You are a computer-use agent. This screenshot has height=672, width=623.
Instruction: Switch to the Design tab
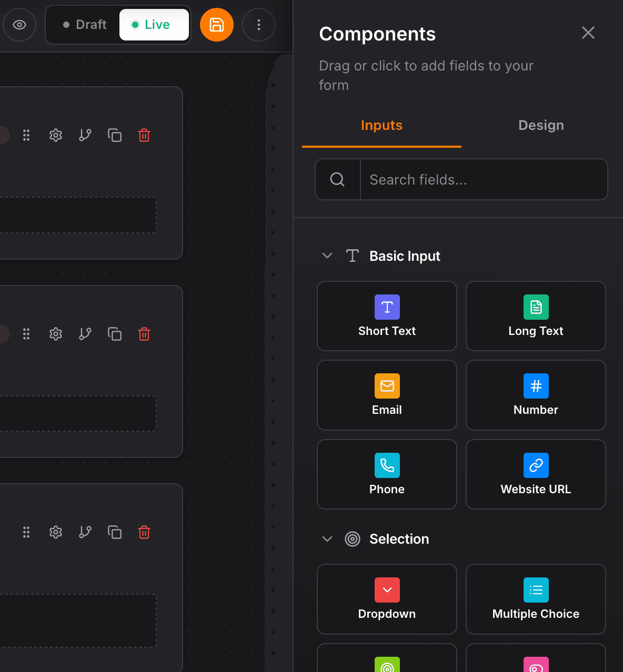541,125
